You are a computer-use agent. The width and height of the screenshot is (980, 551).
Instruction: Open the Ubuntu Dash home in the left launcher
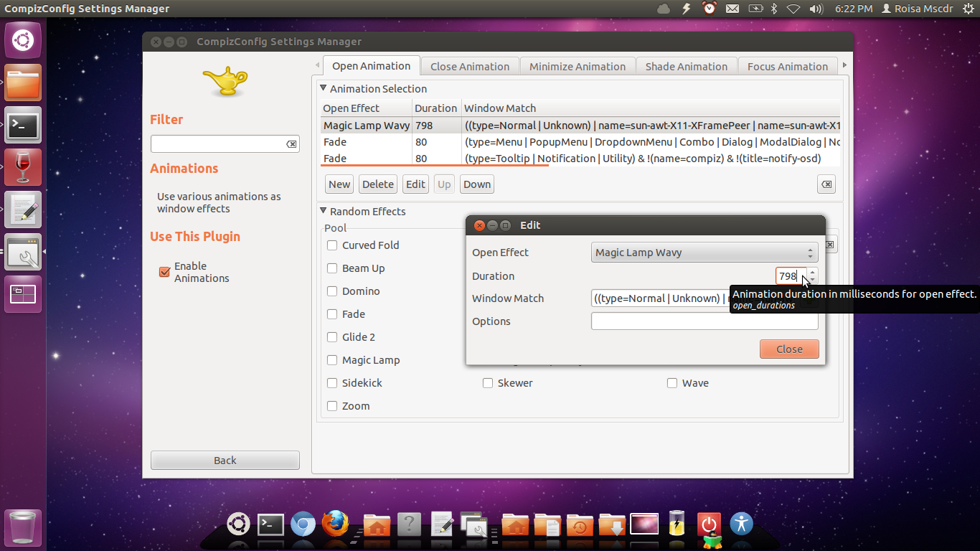[23, 39]
